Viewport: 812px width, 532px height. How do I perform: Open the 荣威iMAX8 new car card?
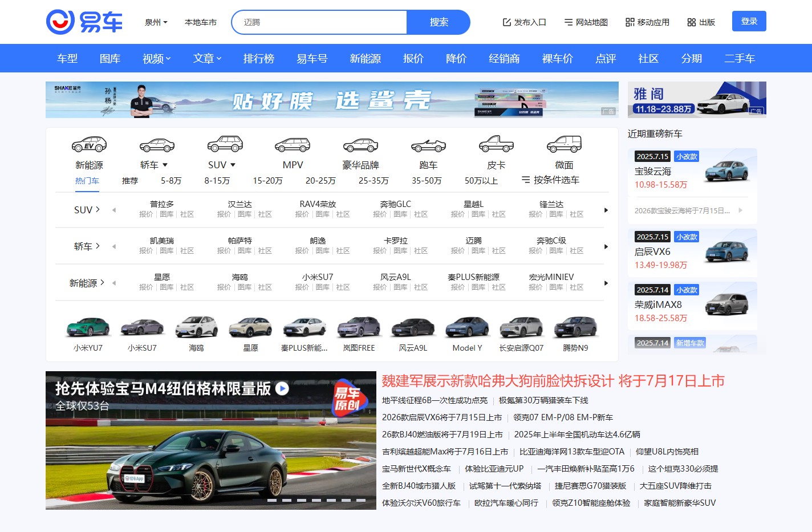(692, 306)
